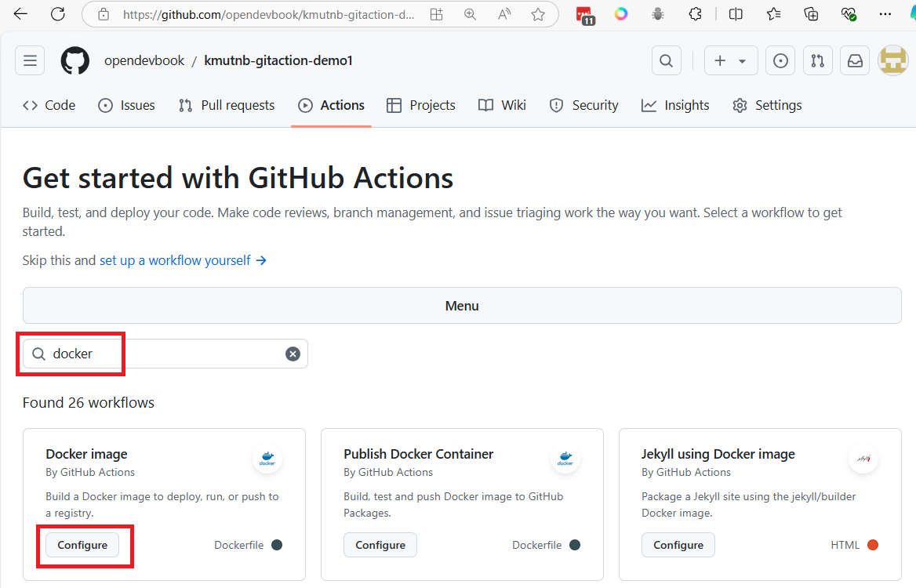This screenshot has height=588, width=916.
Task: Click the browser refresh button
Action: 58,14
